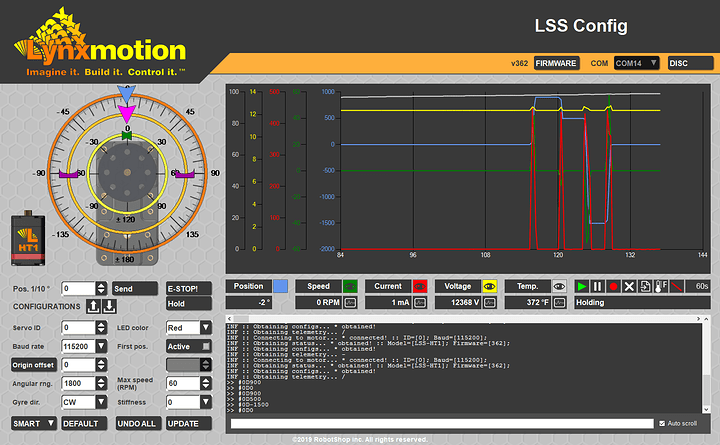Open the COM14 port dropdown

636,63
